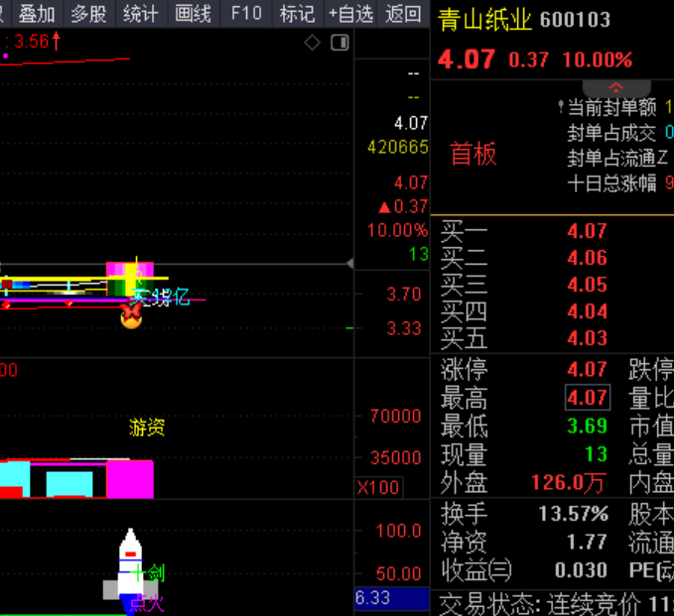
Task: Click the boxed 最高 price 4.07
Action: [588, 398]
